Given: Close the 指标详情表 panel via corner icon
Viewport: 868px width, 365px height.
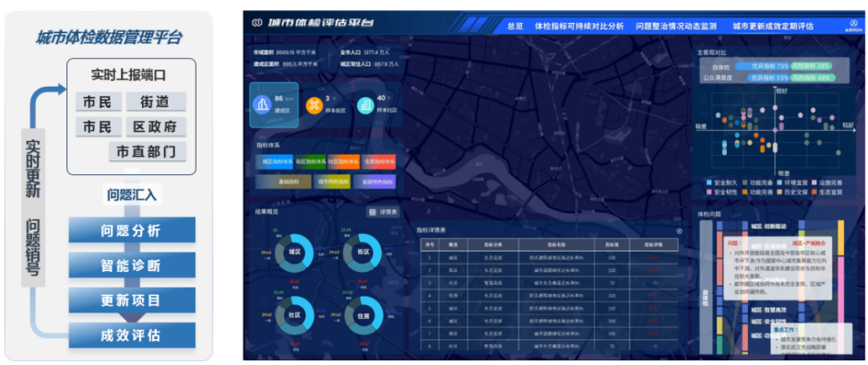Looking at the screenshot, I should pos(679,231).
